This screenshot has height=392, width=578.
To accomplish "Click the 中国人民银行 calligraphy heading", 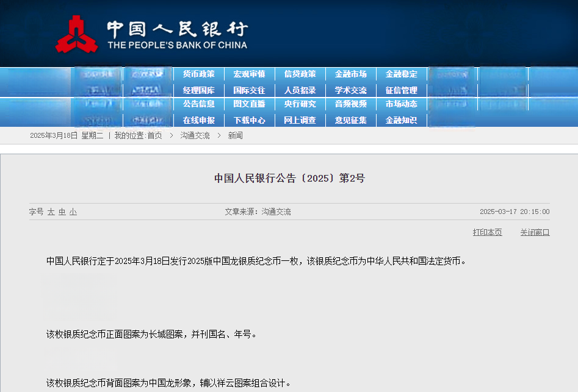I will [x=178, y=29].
